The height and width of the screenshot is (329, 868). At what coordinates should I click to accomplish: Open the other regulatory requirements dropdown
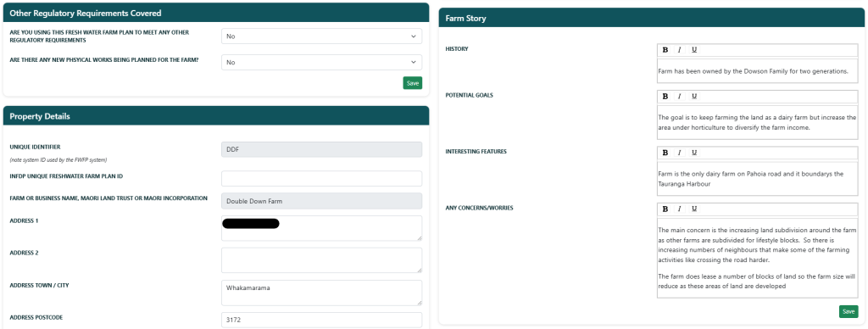[x=321, y=36]
